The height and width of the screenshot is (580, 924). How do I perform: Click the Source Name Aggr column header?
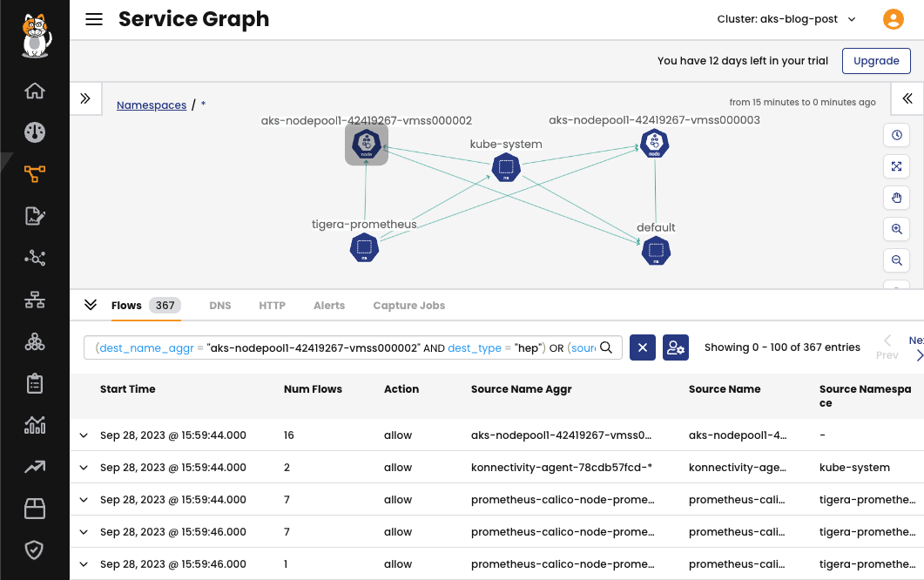[521, 389]
